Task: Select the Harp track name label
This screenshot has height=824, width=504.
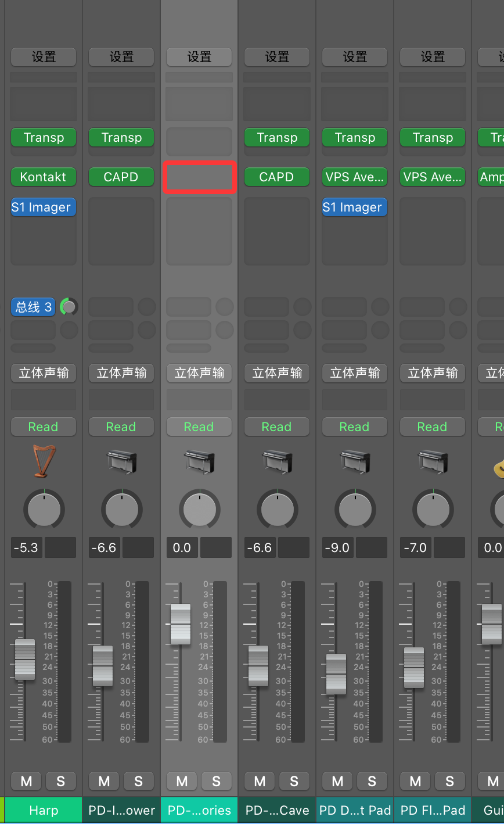Action: [44, 810]
